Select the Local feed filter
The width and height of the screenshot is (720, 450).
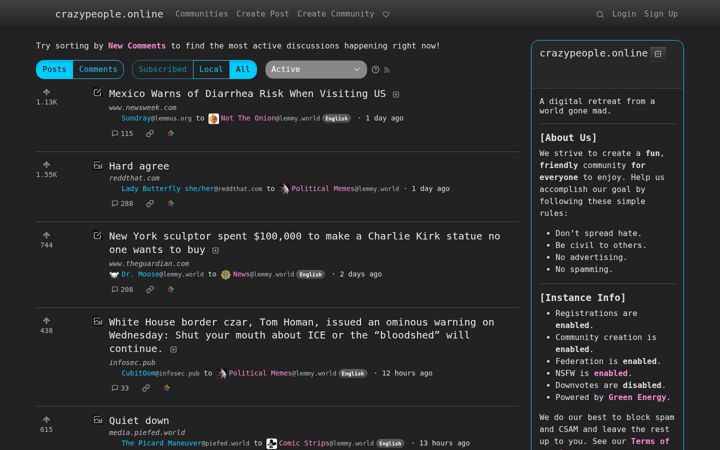coord(211,69)
